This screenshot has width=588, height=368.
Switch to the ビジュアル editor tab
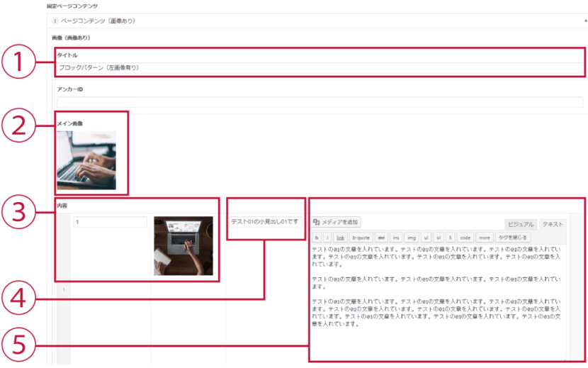tap(520, 223)
